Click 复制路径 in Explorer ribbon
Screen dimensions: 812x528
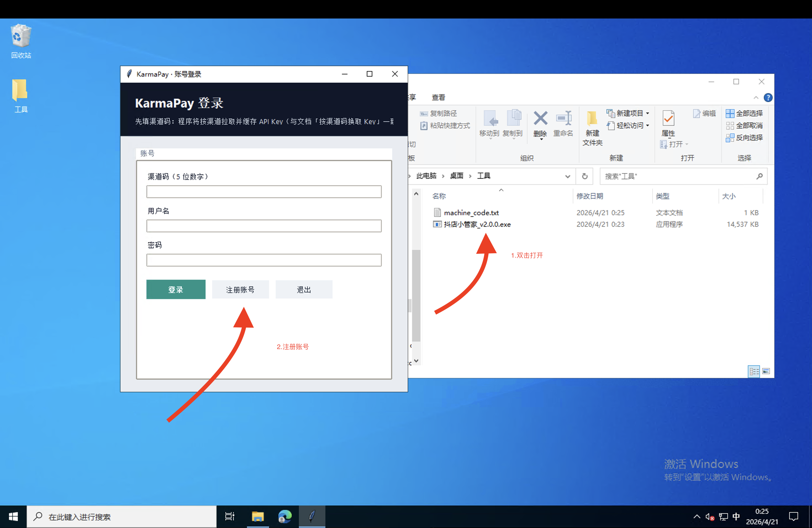439,113
